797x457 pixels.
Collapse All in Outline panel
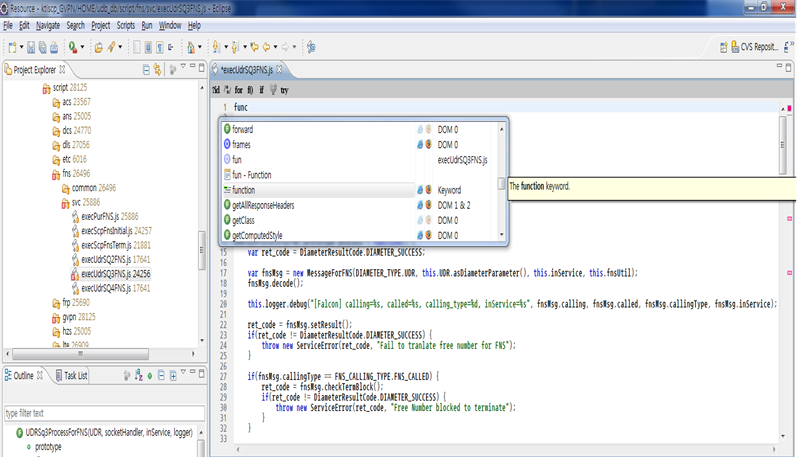(x=161, y=376)
